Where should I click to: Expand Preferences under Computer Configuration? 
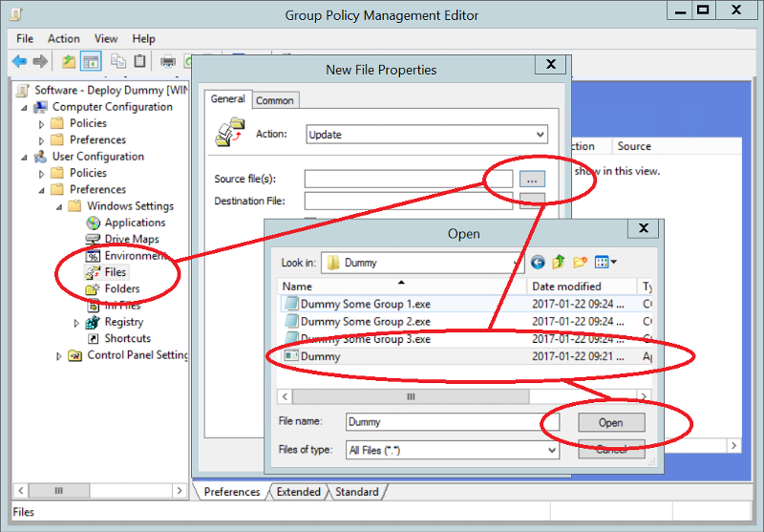[41, 140]
